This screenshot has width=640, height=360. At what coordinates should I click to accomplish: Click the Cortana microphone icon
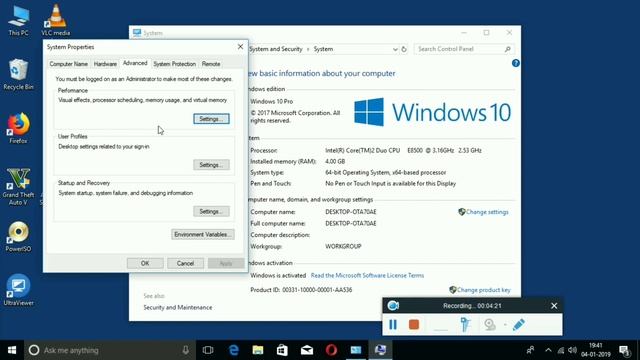(x=186, y=350)
